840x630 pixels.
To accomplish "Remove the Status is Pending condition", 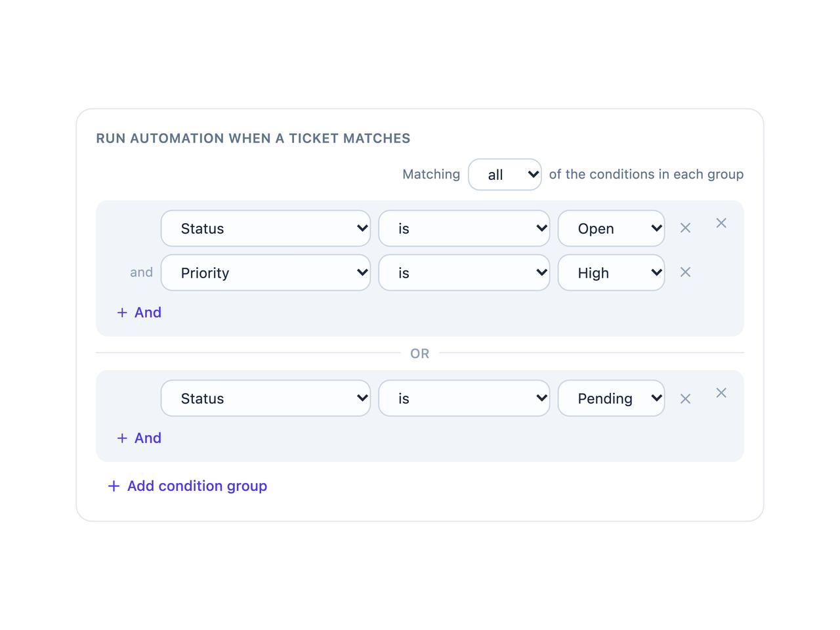I will (685, 398).
